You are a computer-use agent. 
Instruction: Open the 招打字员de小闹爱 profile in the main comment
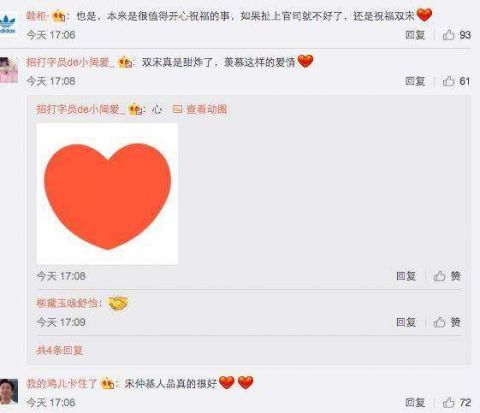click(x=70, y=62)
